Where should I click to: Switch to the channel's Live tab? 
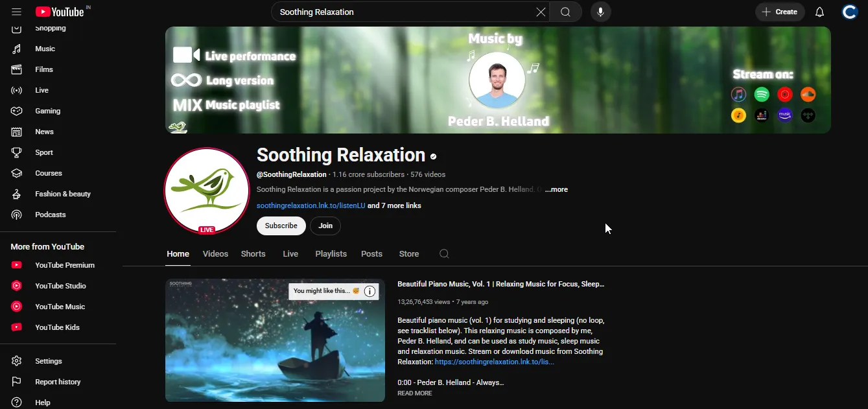point(290,254)
